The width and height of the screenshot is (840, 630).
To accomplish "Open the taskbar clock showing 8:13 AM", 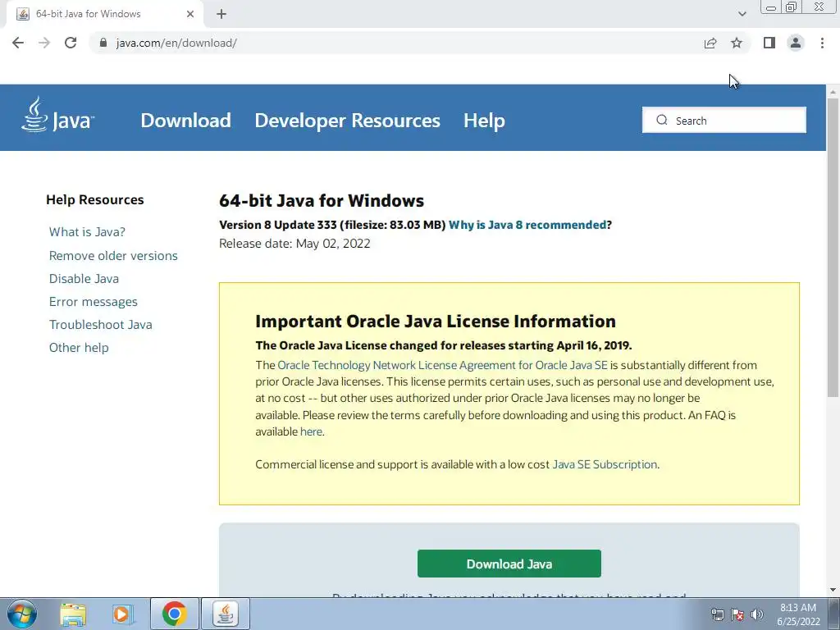I will pyautogui.click(x=798, y=614).
